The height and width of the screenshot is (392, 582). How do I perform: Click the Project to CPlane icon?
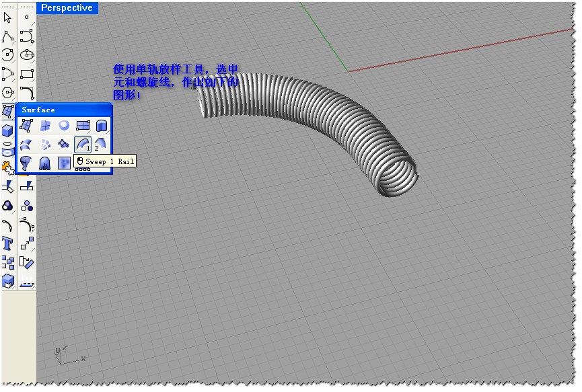[27, 282]
